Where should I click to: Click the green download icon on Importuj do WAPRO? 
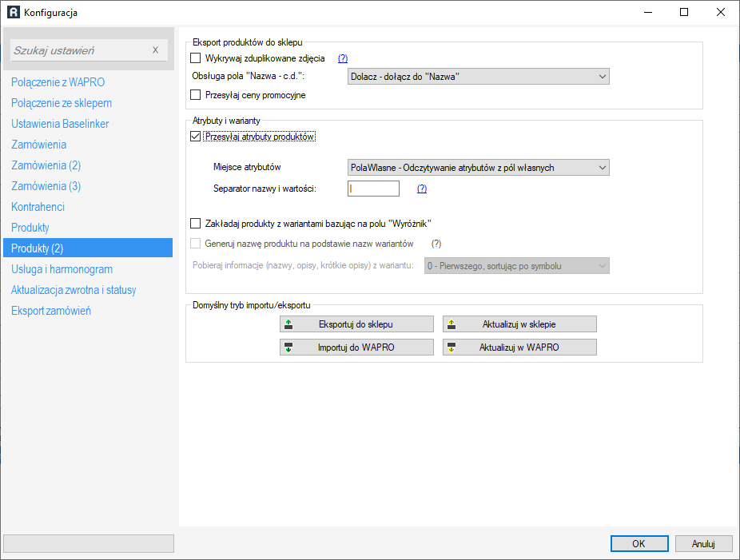(x=288, y=348)
